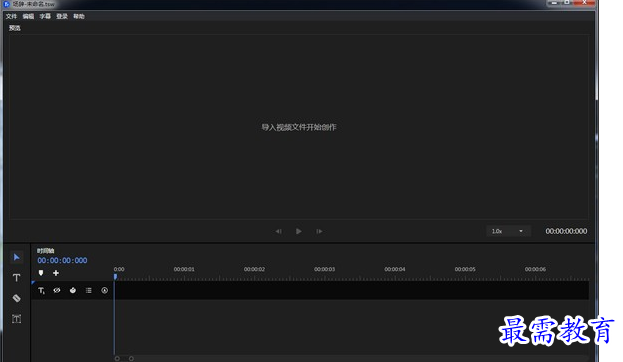Open the 1.0x playback speed dropdown
Viewport: 623px width, 362px height.
click(x=508, y=231)
